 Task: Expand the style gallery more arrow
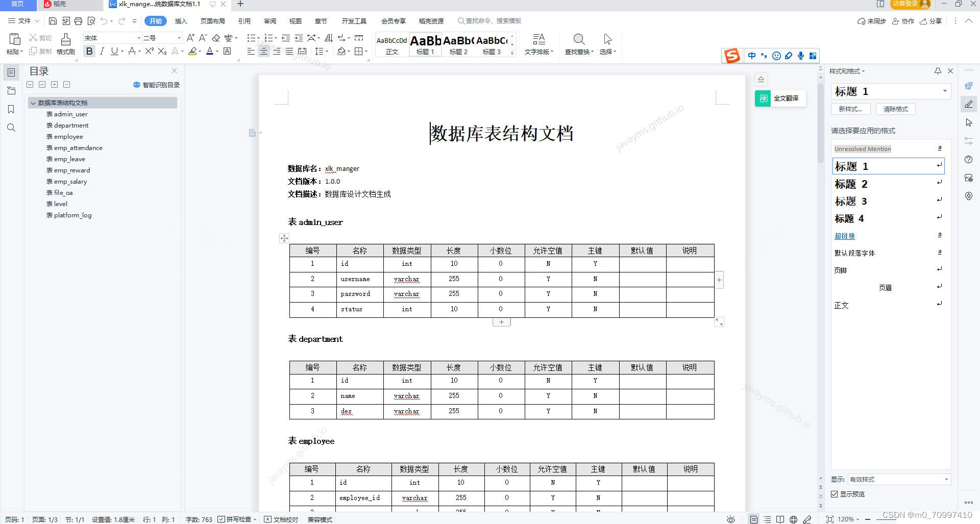pyautogui.click(x=512, y=53)
